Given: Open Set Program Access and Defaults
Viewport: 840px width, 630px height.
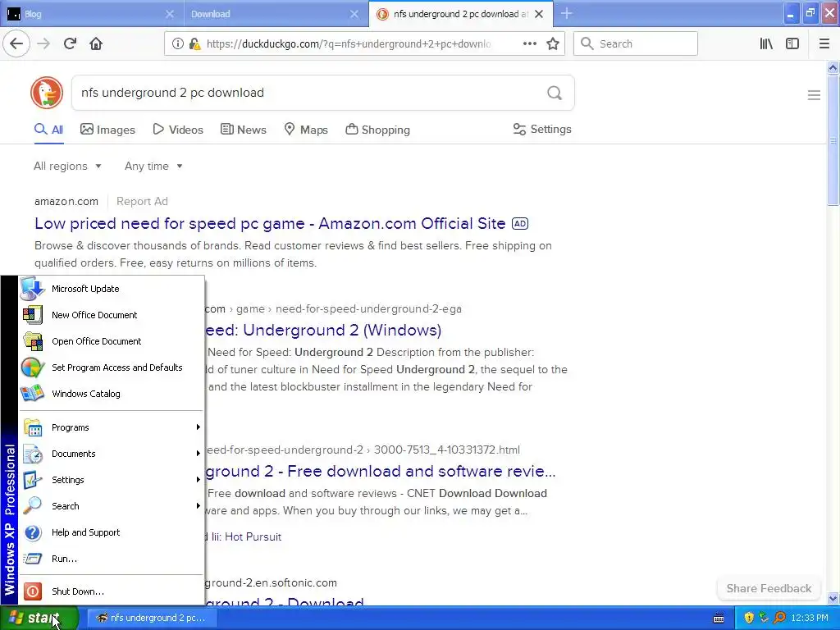Looking at the screenshot, I should [x=112, y=367].
